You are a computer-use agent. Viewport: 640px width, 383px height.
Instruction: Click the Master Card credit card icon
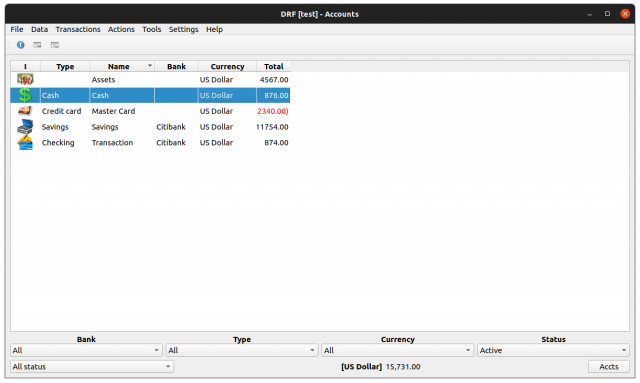[25, 111]
